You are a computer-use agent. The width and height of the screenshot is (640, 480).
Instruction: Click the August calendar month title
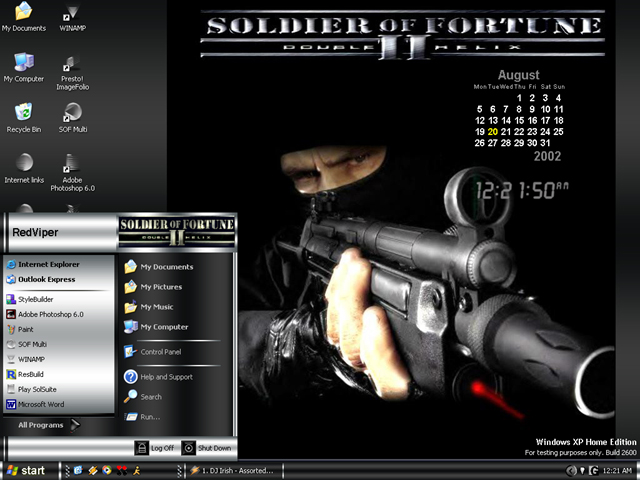[518, 75]
